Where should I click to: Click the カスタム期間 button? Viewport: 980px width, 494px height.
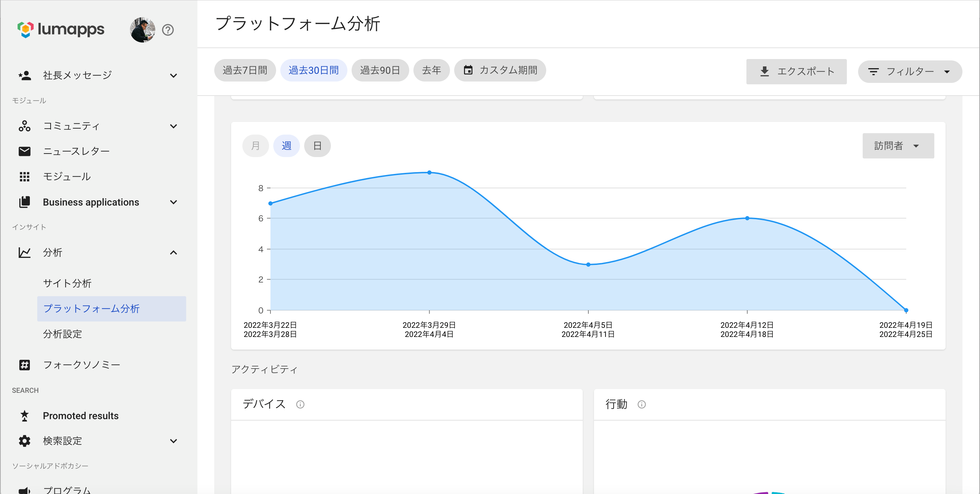pyautogui.click(x=500, y=70)
